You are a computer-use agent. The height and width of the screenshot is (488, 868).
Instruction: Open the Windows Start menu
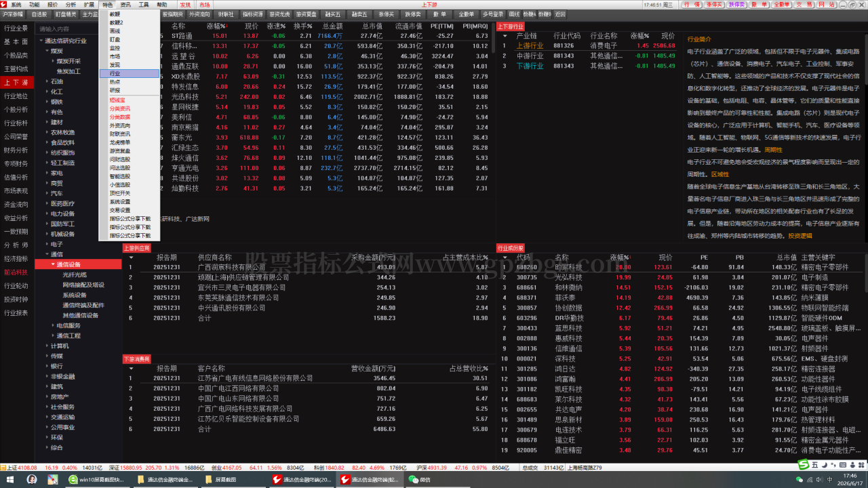12,479
